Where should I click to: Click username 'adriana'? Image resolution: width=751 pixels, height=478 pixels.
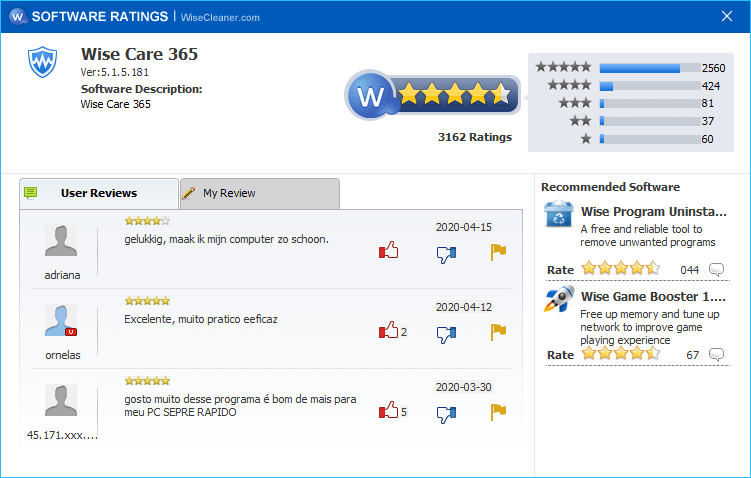(x=62, y=275)
